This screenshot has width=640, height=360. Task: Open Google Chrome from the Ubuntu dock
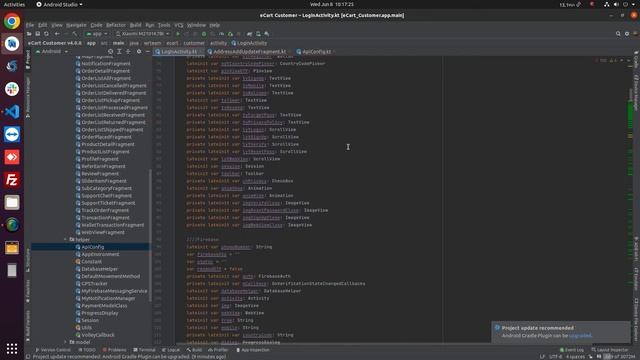click(12, 21)
